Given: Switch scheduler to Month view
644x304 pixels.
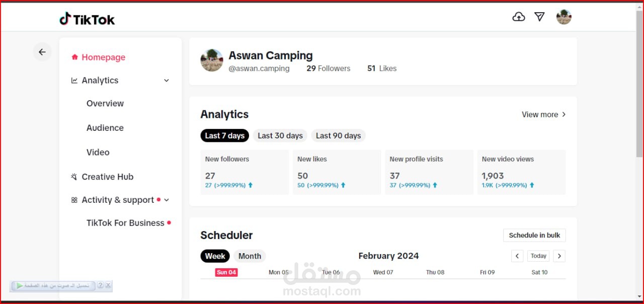Looking at the screenshot, I should pyautogui.click(x=250, y=256).
